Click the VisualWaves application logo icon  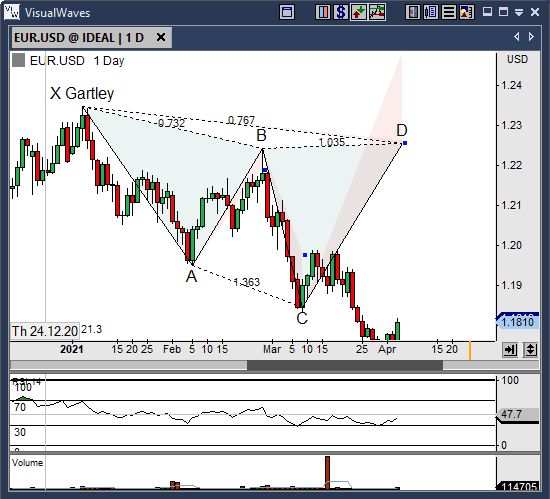pyautogui.click(x=12, y=12)
